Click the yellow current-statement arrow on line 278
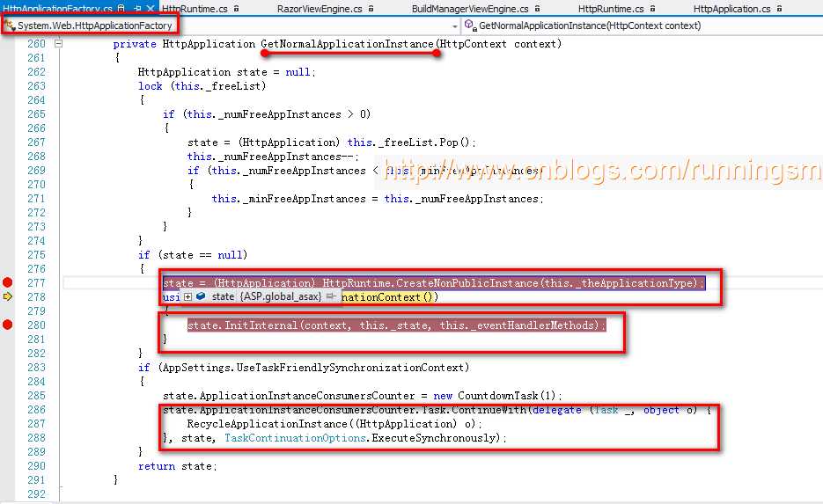The image size is (823, 504). point(7,296)
